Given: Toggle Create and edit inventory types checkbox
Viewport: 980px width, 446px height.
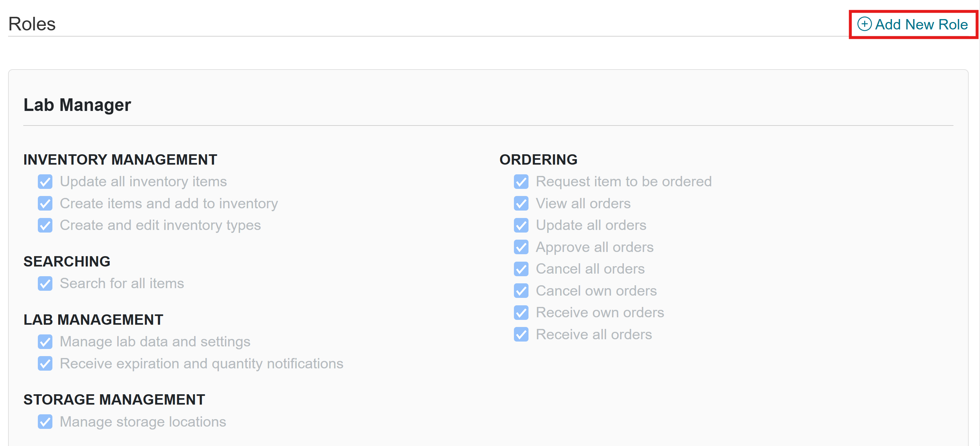Looking at the screenshot, I should [x=45, y=225].
